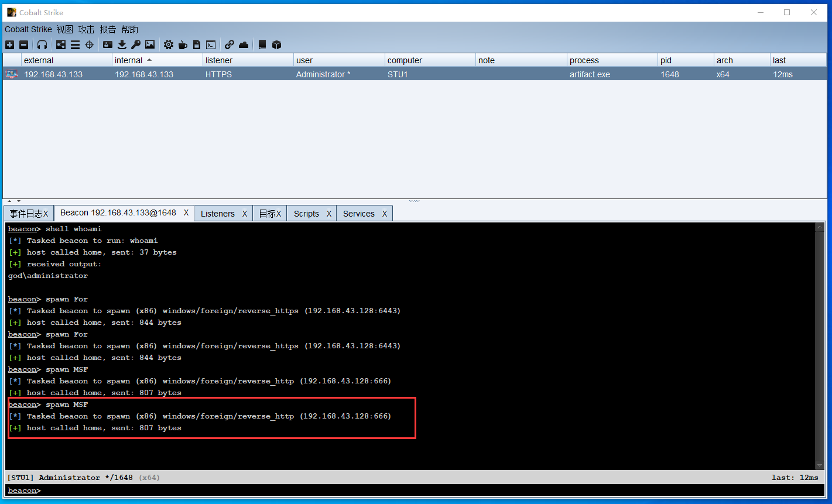Image resolution: width=832 pixels, height=504 pixels.
Task: Click the connect to team server plus icon
Action: coord(9,44)
